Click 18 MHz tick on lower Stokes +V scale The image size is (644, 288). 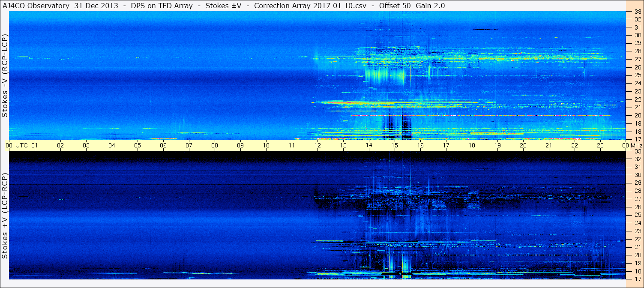click(638, 271)
